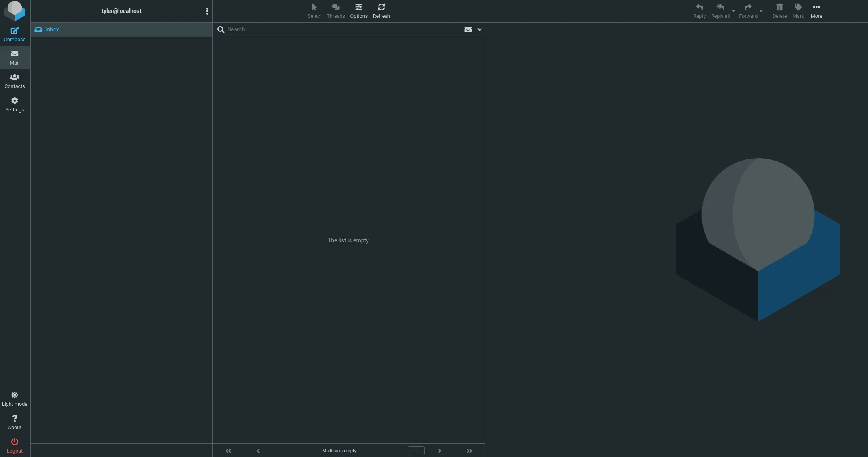The height and width of the screenshot is (457, 868).
Task: Click the Threads toolbar icon
Action: (x=335, y=10)
